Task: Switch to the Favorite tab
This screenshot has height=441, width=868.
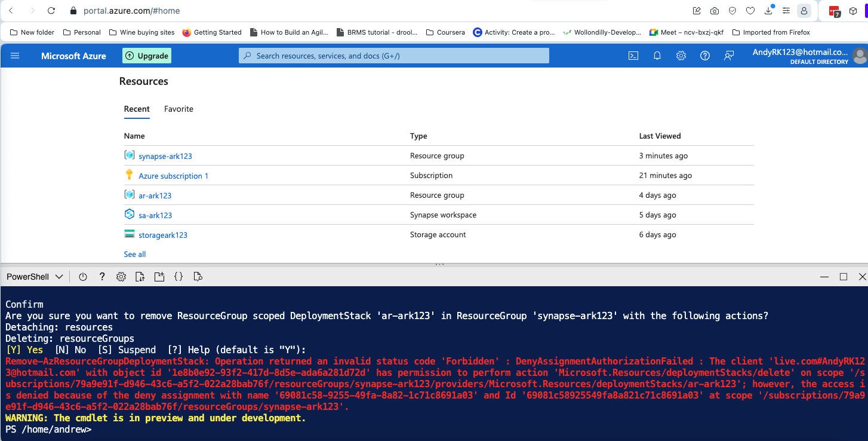Action: point(178,109)
